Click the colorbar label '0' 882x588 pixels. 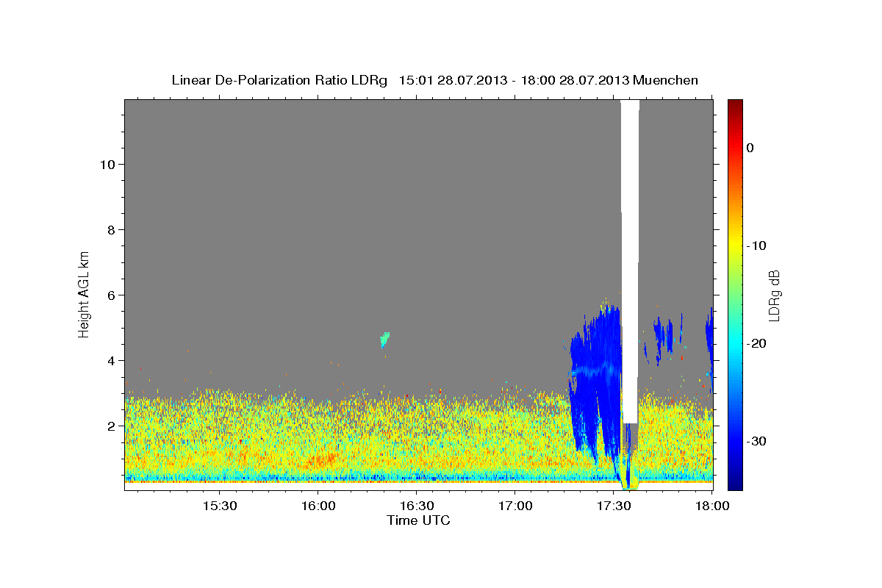pyautogui.click(x=750, y=148)
